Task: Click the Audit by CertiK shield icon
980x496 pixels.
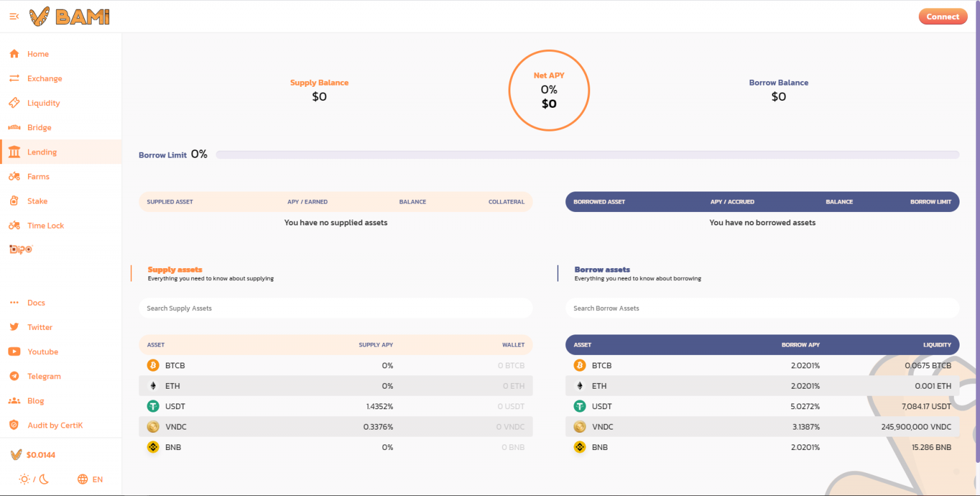Action: [14, 425]
